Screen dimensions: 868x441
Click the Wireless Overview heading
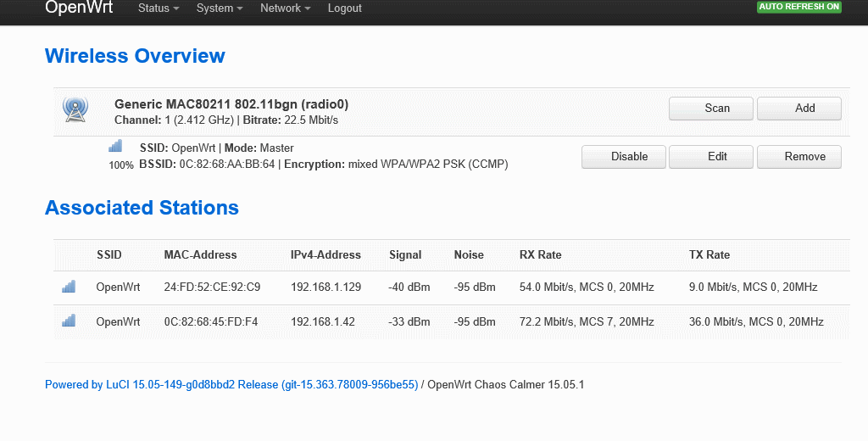click(135, 56)
